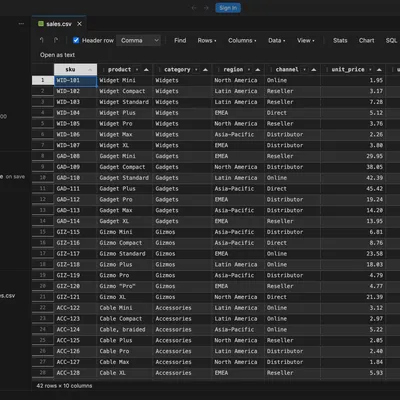Select the product column header name
The image size is (400, 400).
point(119,70)
